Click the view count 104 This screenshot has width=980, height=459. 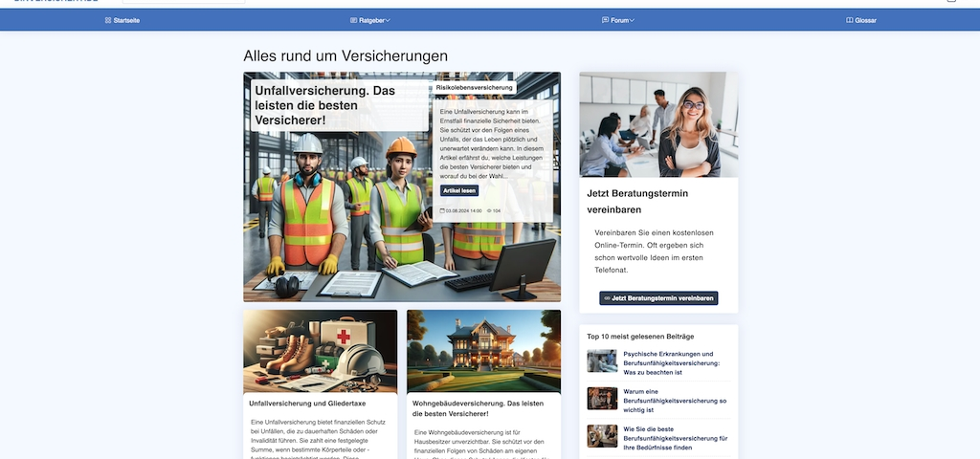(497, 211)
